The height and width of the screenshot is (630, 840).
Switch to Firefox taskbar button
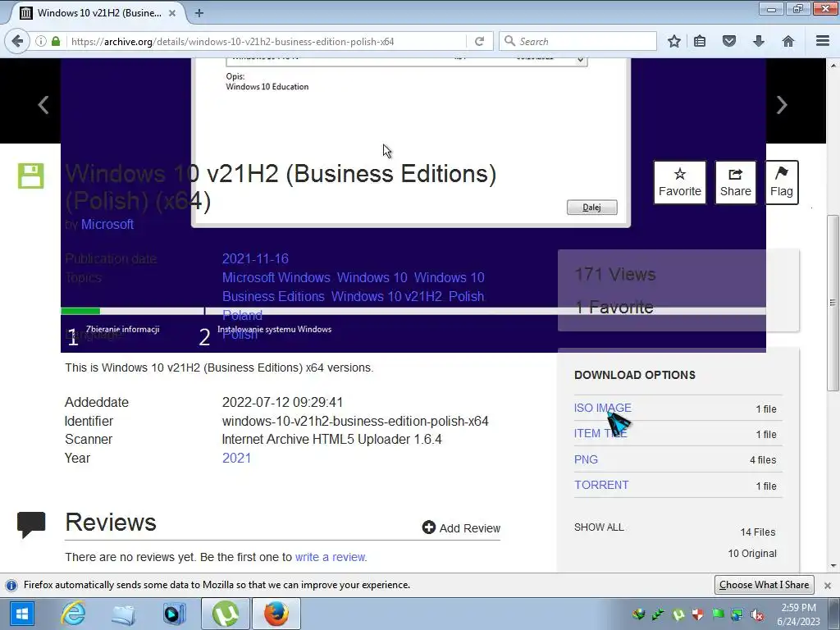coord(276,614)
